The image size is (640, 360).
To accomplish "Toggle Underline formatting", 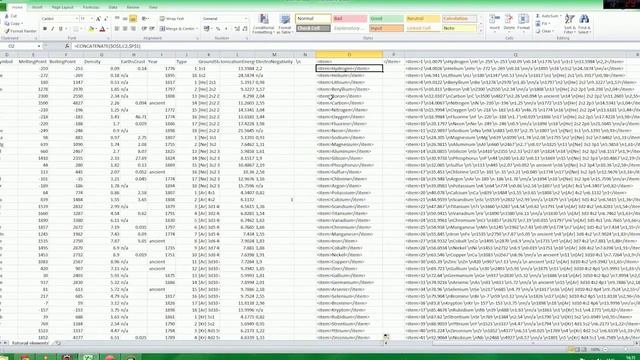I will pyautogui.click(x=60, y=29).
